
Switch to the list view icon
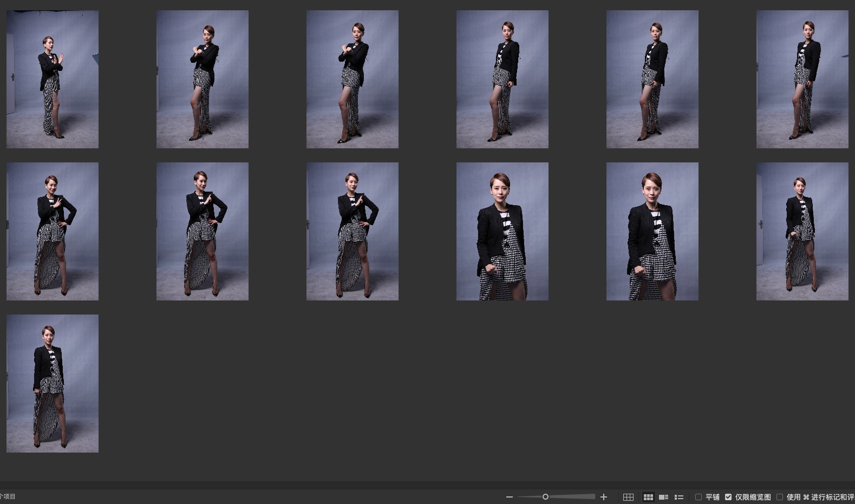(679, 497)
